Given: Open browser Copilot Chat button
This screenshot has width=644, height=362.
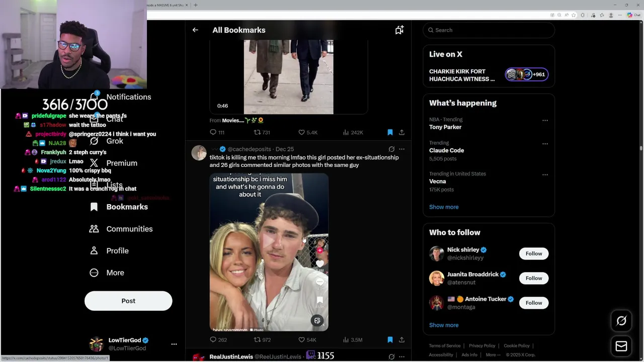Looking at the screenshot, I should (x=633, y=15).
